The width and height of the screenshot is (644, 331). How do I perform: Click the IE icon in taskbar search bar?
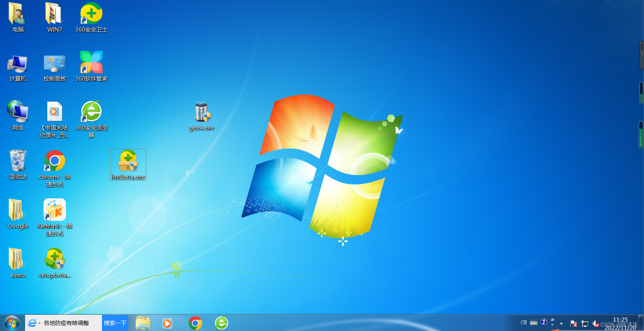click(x=33, y=323)
